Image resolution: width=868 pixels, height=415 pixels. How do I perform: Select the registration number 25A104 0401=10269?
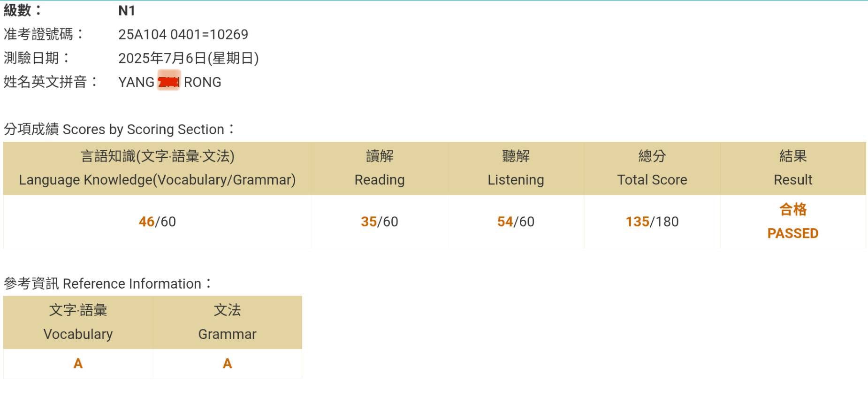pos(183,34)
